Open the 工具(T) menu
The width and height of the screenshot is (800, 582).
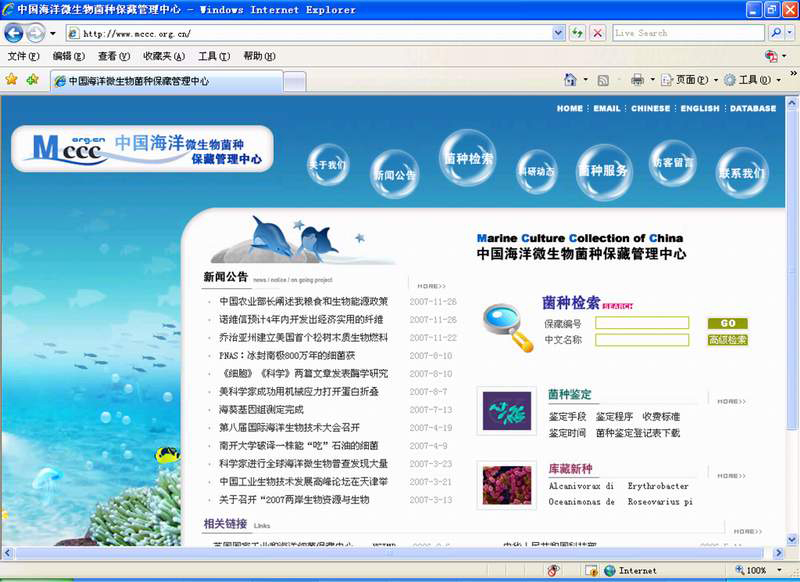214,56
